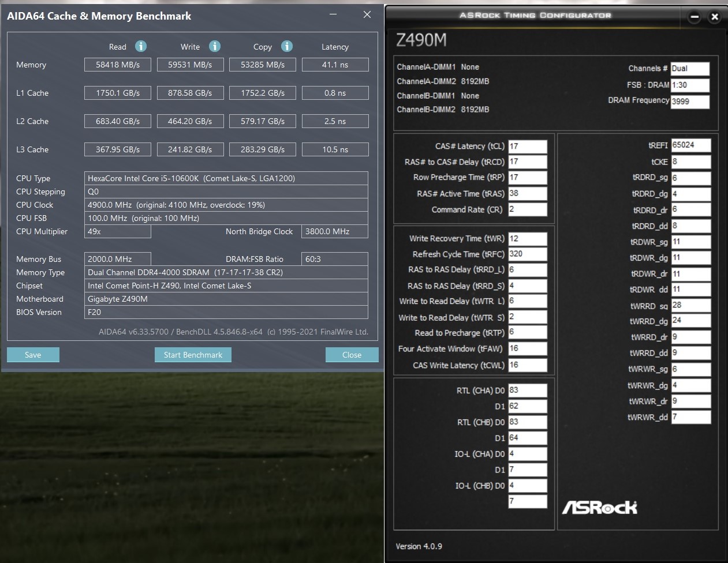The width and height of the screenshot is (728, 563).
Task: Click the CAS# Latency (tCL) field
Action: point(528,147)
